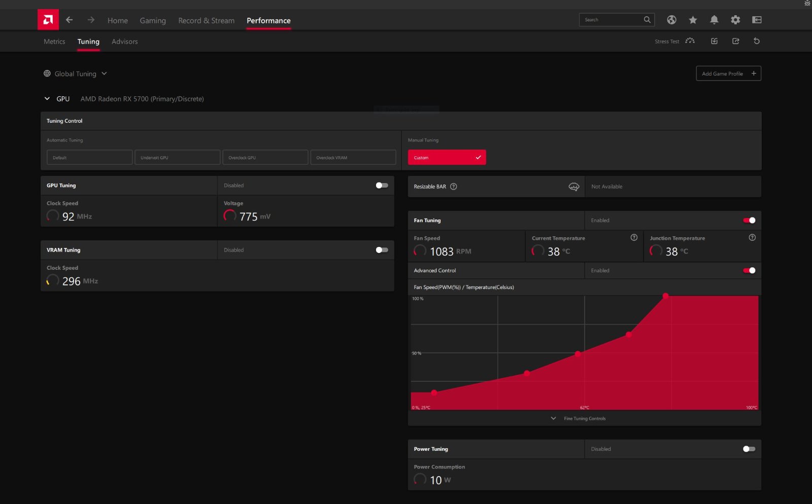Open the Record & Stream tab

[206, 20]
